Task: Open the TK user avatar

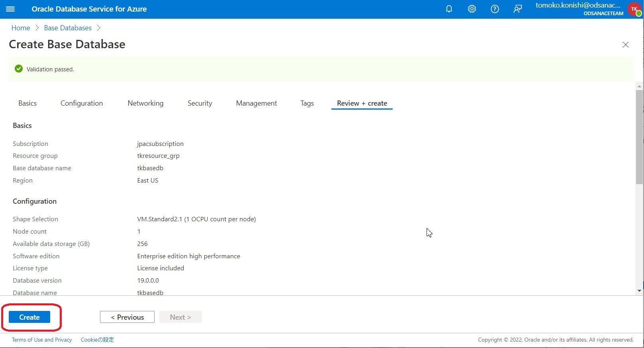Action: (634, 9)
